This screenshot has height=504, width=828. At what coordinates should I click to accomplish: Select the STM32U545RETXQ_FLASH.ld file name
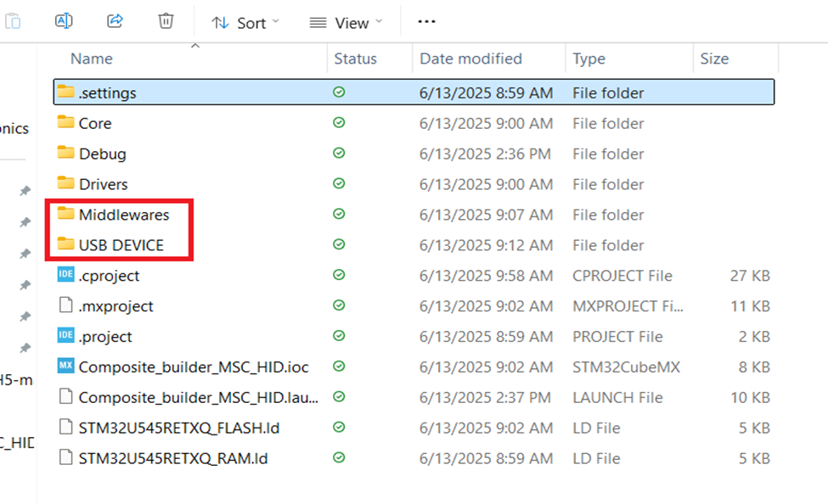pyautogui.click(x=179, y=428)
